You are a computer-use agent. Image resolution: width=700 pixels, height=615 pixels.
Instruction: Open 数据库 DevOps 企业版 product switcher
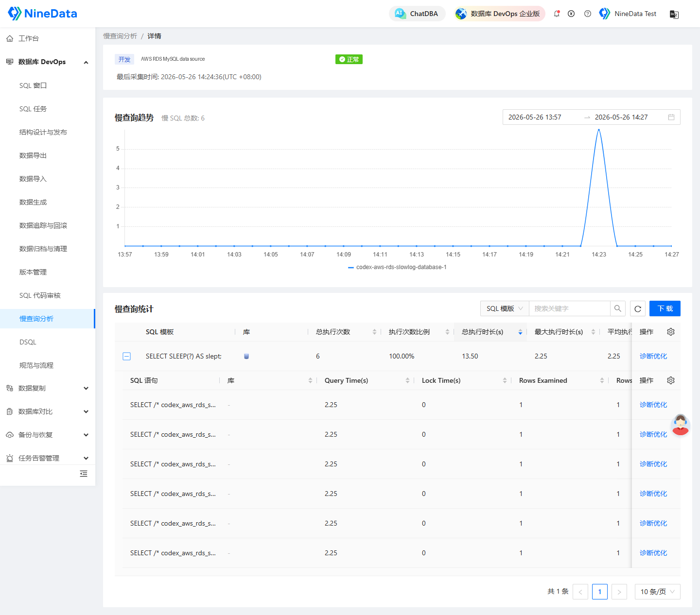[x=498, y=14]
